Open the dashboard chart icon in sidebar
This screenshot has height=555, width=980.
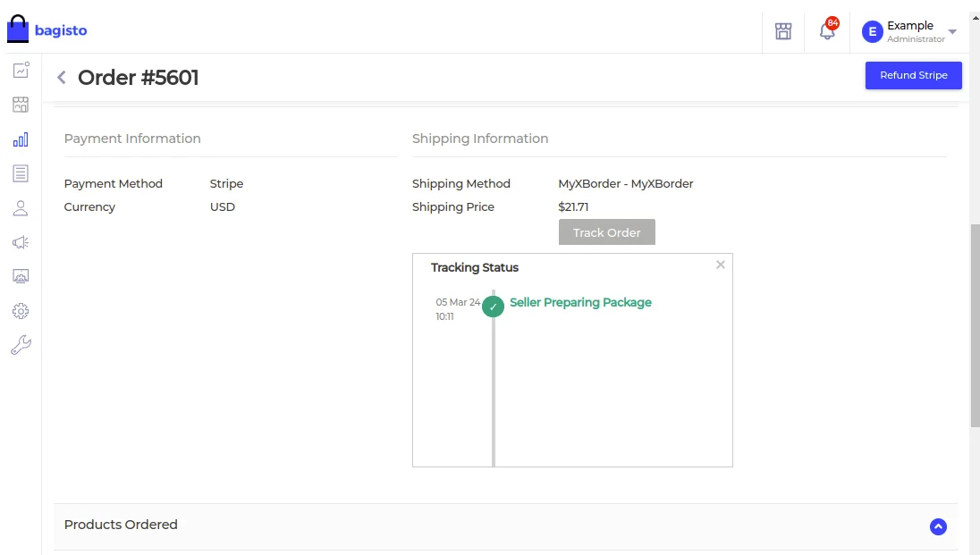21,71
